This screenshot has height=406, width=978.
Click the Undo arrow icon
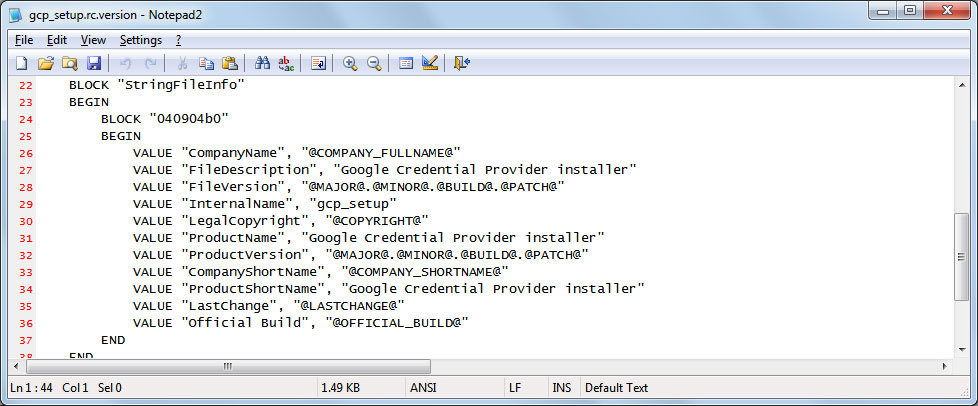125,63
